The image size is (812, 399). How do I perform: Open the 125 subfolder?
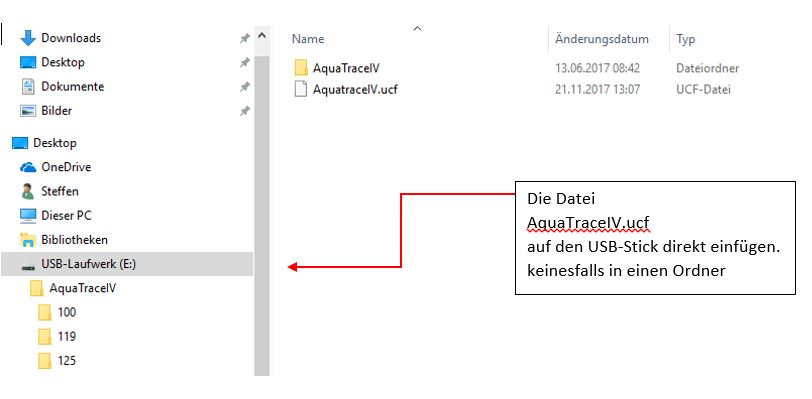click(x=67, y=361)
